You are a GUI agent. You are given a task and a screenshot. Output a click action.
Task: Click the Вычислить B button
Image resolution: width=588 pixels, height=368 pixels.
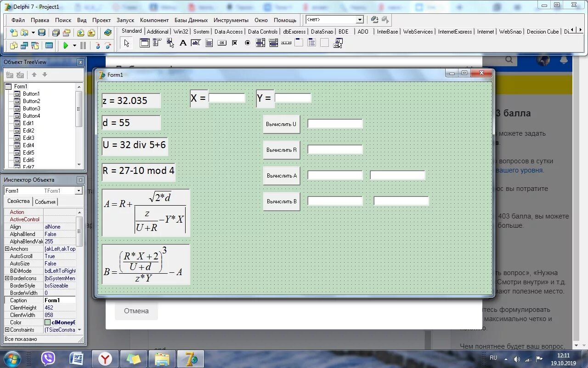282,201
